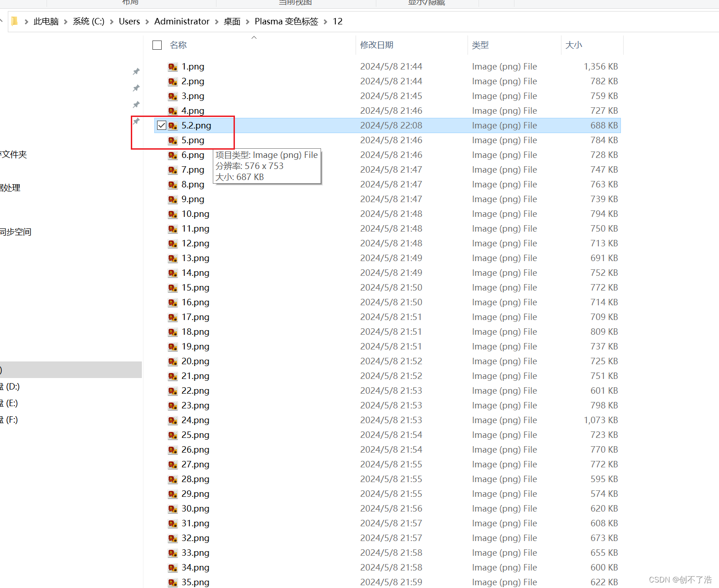The width and height of the screenshot is (719, 588).
Task: Select the file name 13.png
Action: (195, 258)
